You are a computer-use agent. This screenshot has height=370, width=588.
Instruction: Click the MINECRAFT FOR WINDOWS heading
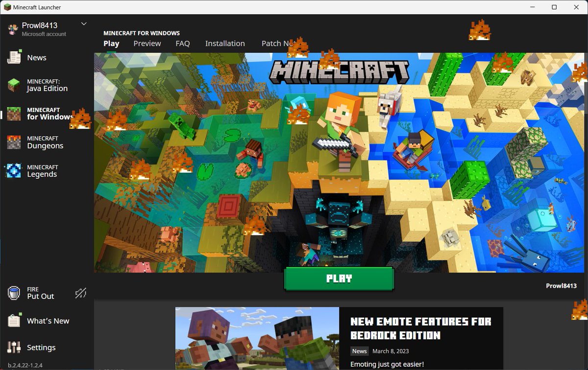click(x=142, y=33)
